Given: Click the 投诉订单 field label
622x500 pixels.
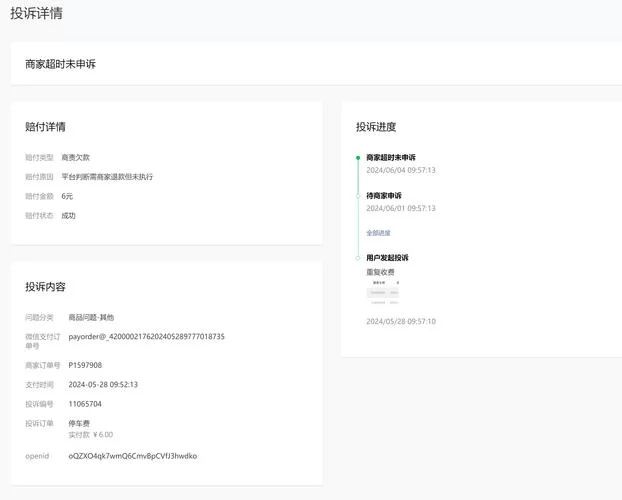Looking at the screenshot, I should click(39, 423).
